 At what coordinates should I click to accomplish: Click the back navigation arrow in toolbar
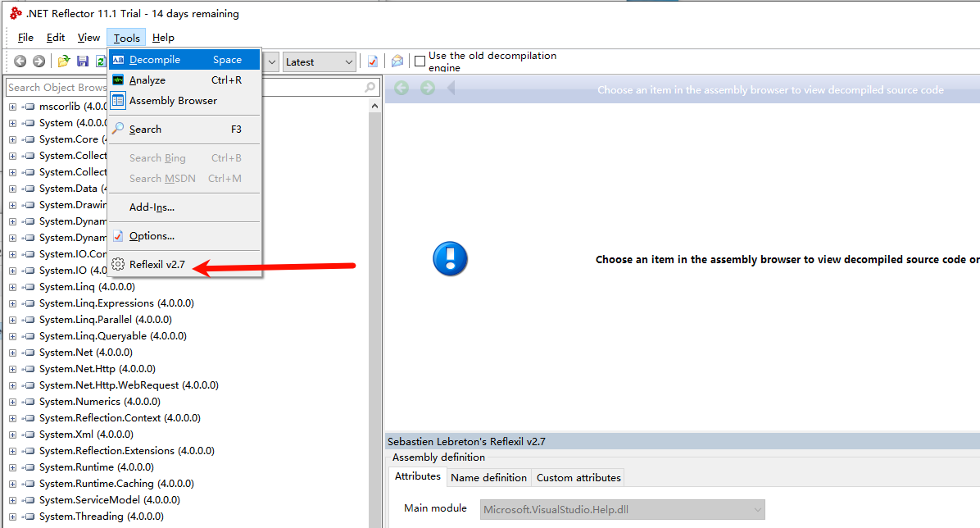[x=20, y=61]
